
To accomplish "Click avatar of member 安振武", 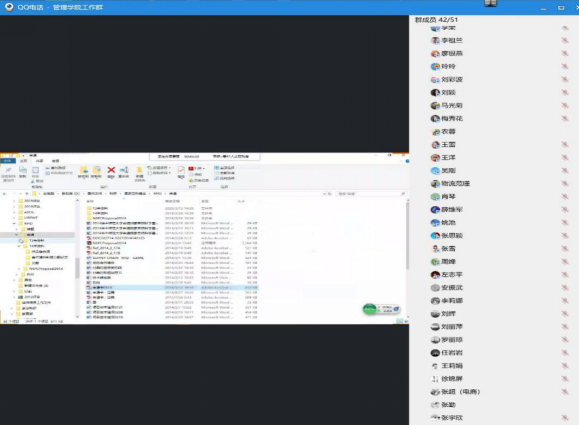I will (x=435, y=288).
